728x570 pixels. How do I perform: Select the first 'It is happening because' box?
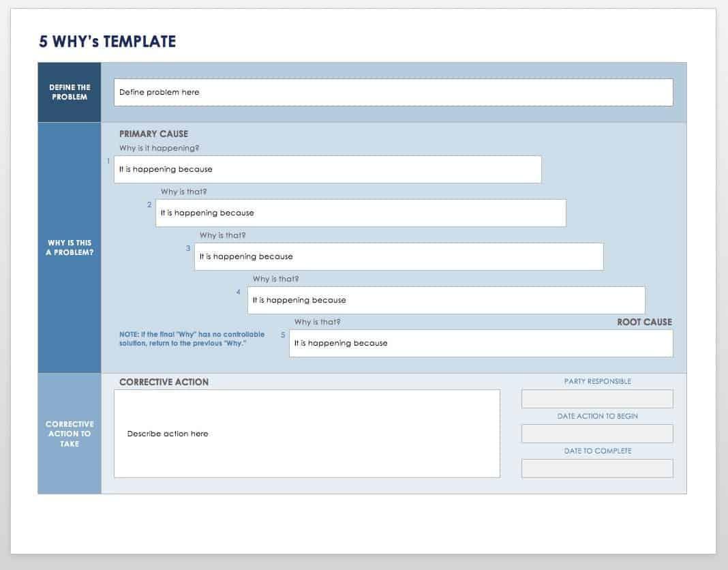327,169
